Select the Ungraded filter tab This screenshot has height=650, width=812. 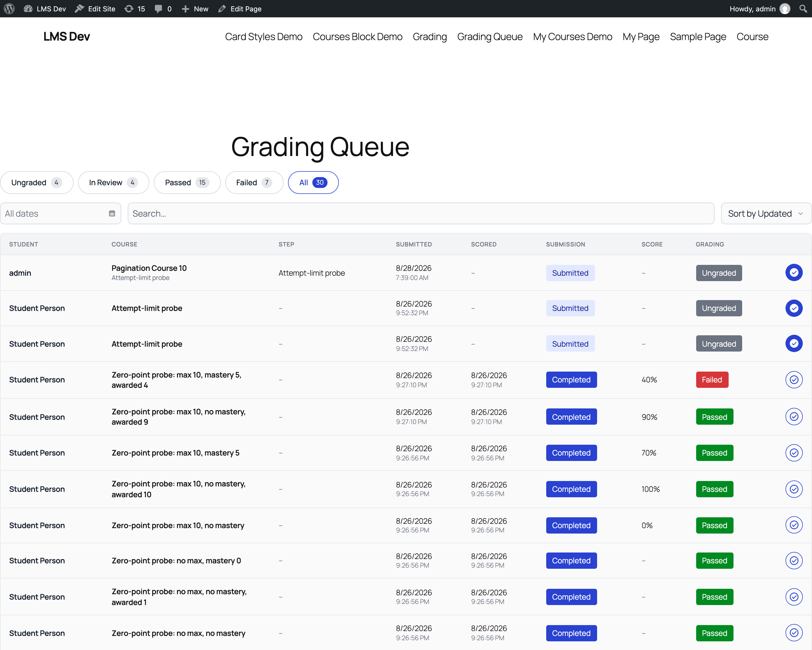[x=37, y=182]
